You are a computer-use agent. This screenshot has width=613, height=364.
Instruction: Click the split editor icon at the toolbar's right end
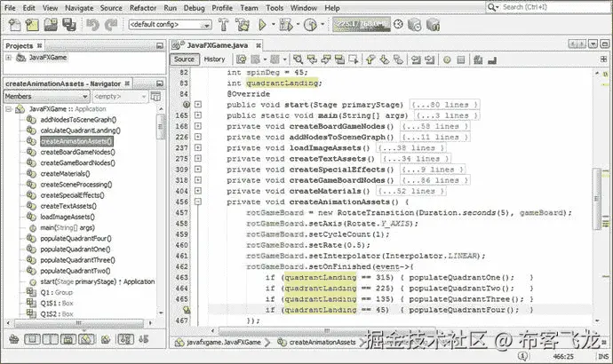(x=603, y=59)
